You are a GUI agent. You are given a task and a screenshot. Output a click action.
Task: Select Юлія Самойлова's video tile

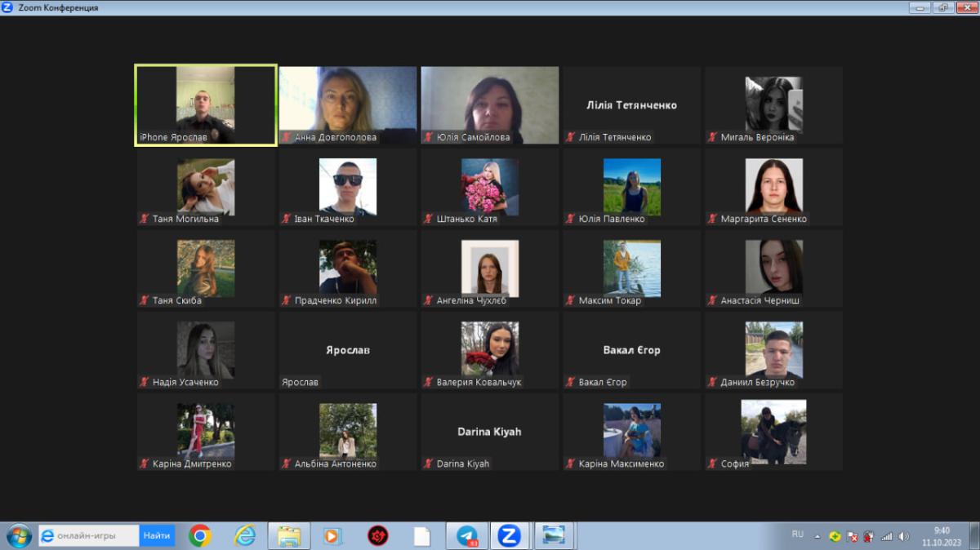click(490, 104)
